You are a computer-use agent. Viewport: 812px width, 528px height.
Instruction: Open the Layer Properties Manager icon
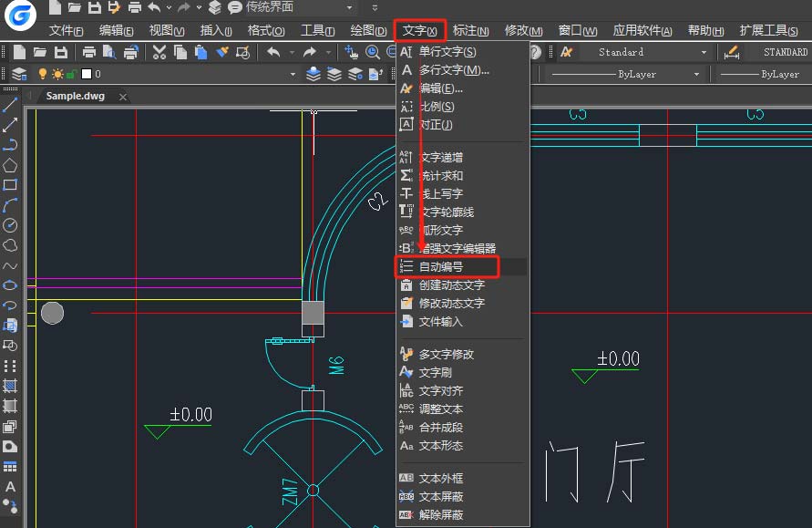coord(18,74)
